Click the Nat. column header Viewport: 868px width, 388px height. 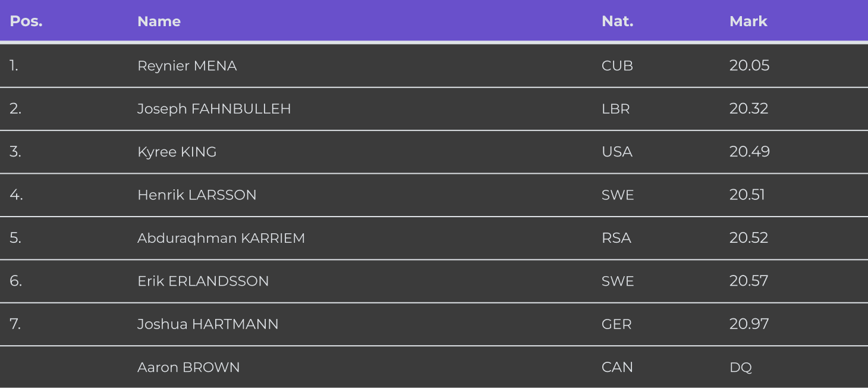pyautogui.click(x=617, y=21)
